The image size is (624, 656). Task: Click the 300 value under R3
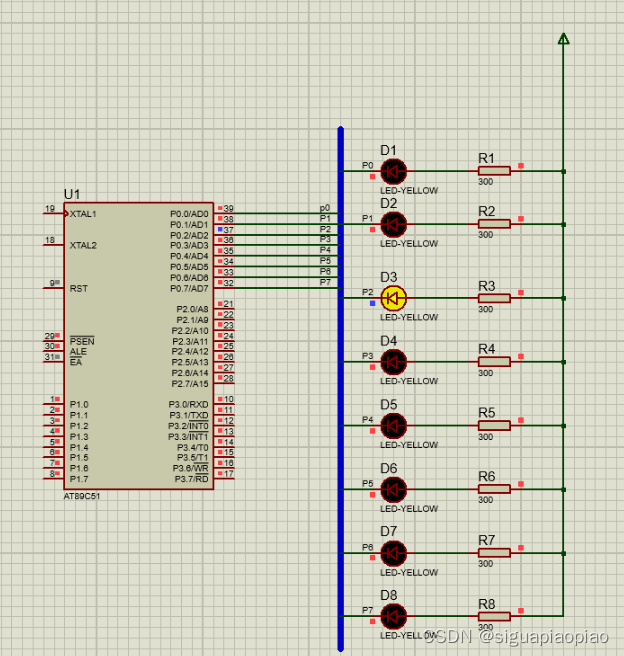coord(486,309)
